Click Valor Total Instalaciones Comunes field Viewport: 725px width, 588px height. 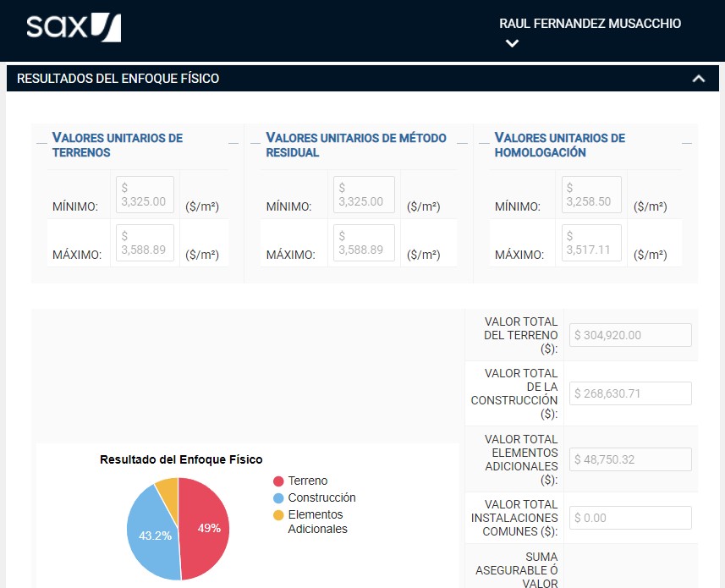click(x=630, y=518)
